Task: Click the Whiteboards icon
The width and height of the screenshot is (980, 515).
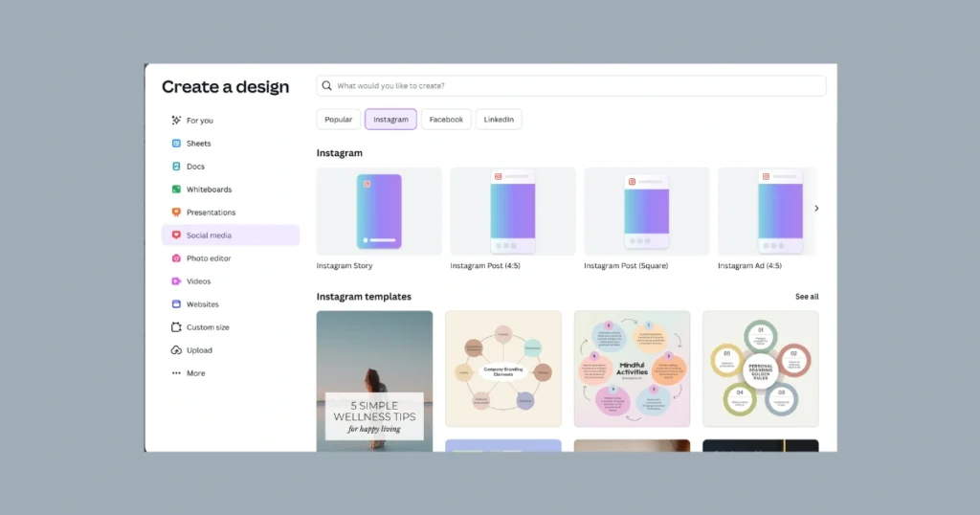Action: click(x=176, y=190)
